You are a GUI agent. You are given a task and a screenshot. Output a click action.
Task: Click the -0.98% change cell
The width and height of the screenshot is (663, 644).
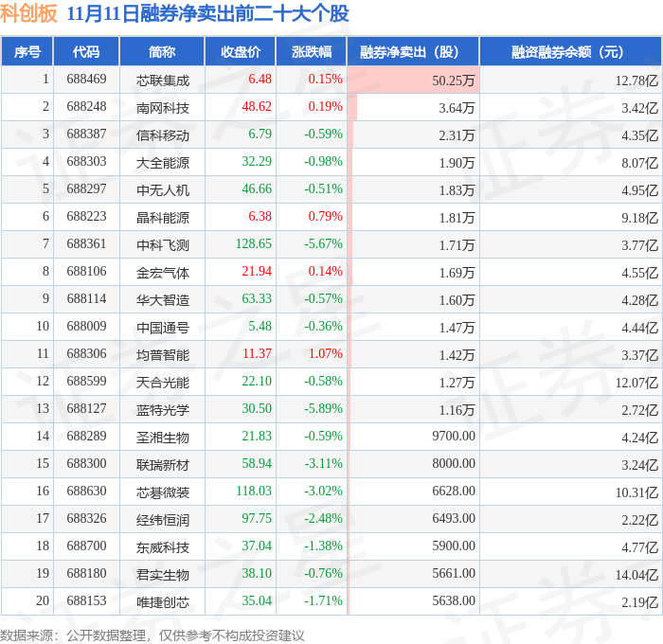324,162
